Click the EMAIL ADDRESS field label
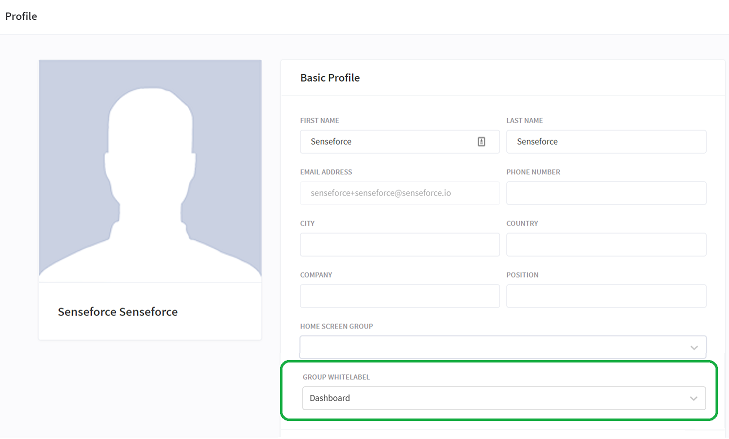729x439 pixels. [326, 172]
